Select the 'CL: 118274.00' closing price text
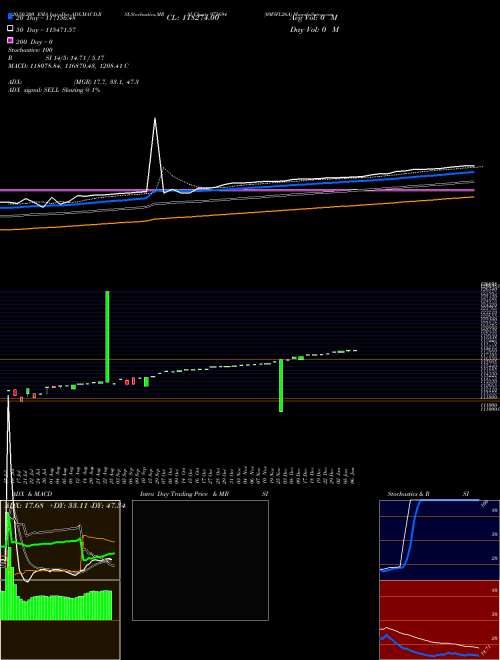Image resolution: width=500 pixels, height=660 pixels. tap(193, 18)
